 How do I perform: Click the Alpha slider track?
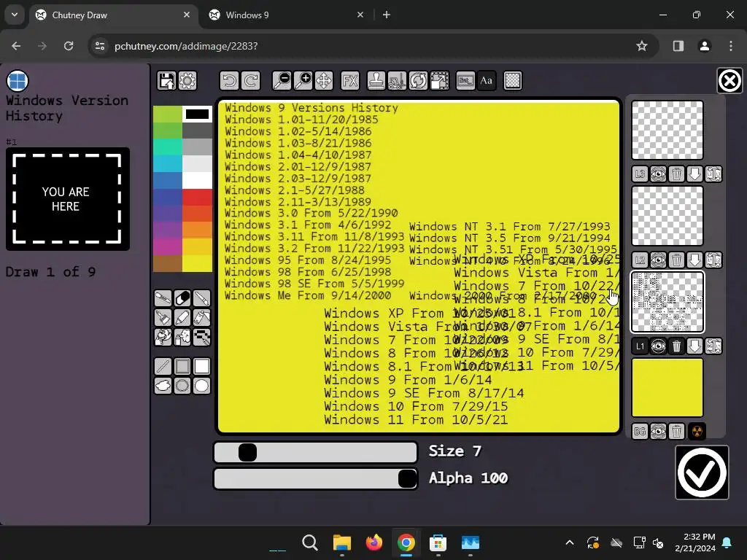coord(315,479)
